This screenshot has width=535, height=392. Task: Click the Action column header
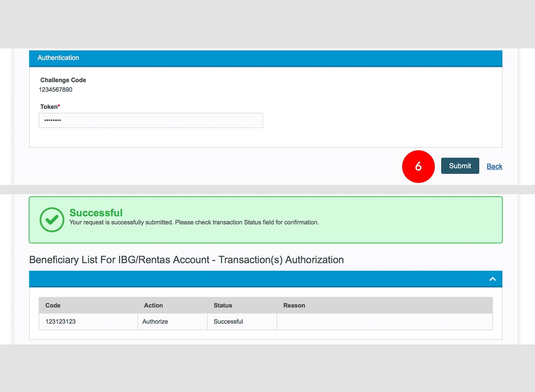(x=153, y=305)
